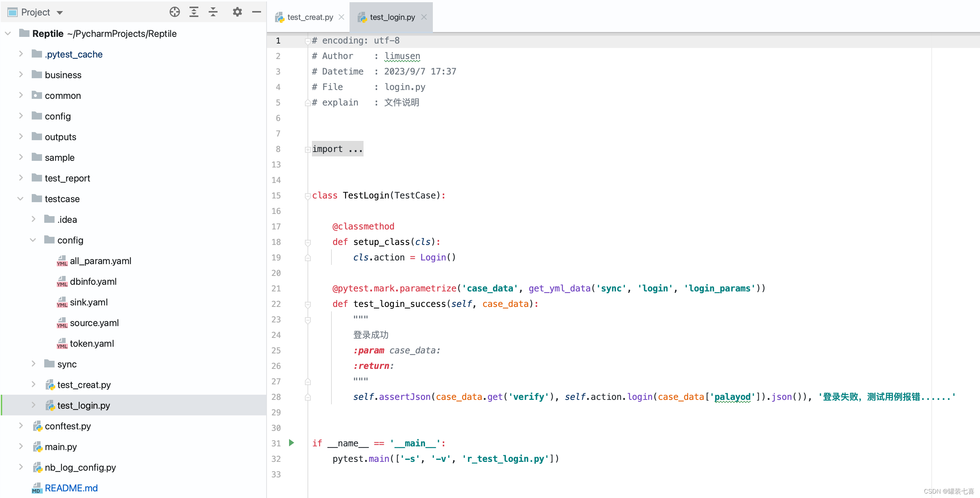Close the test_creat.py tab
Screen dimensions: 980x498
tap(341, 17)
